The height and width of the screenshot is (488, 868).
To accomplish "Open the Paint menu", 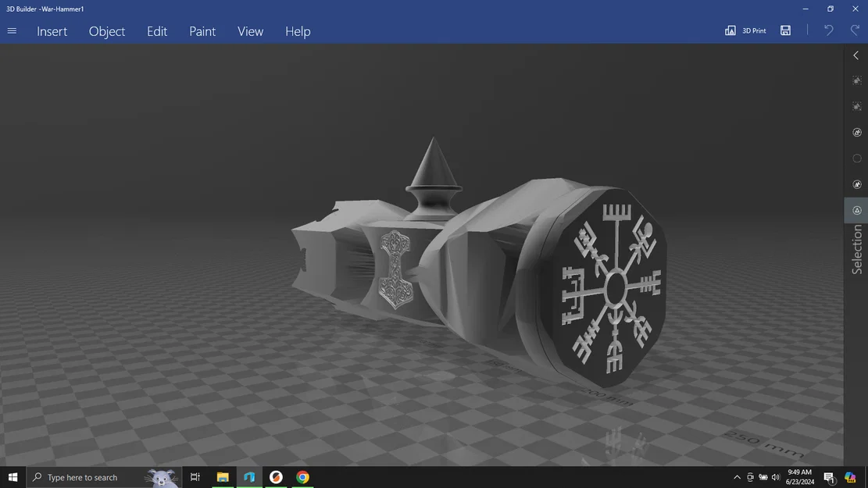I will pos(202,31).
